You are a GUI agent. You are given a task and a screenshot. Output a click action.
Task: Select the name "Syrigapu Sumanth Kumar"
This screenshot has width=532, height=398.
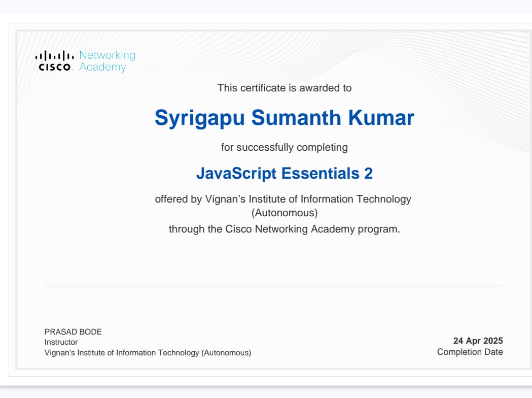pyautogui.click(x=285, y=118)
